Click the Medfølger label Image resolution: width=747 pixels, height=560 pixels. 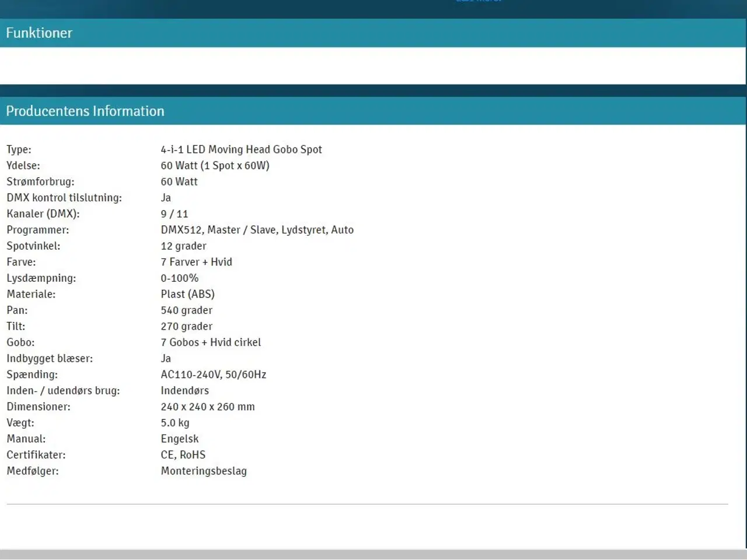pyautogui.click(x=33, y=471)
